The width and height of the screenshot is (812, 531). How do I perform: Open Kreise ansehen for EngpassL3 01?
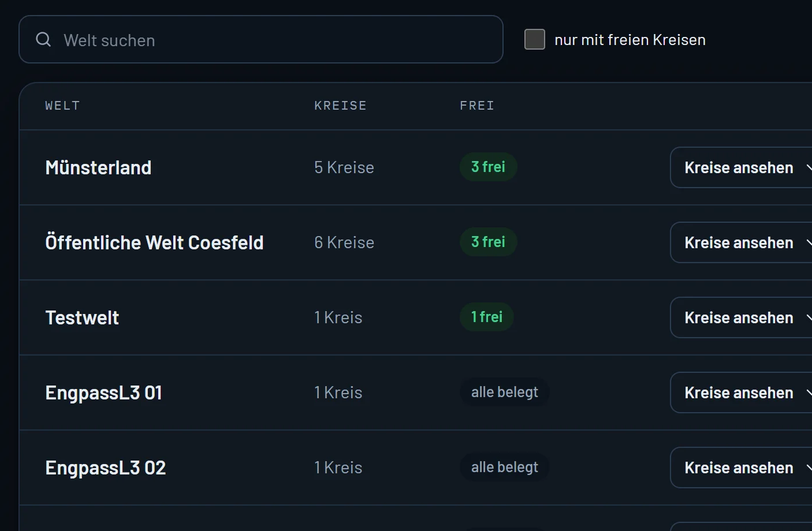742,392
